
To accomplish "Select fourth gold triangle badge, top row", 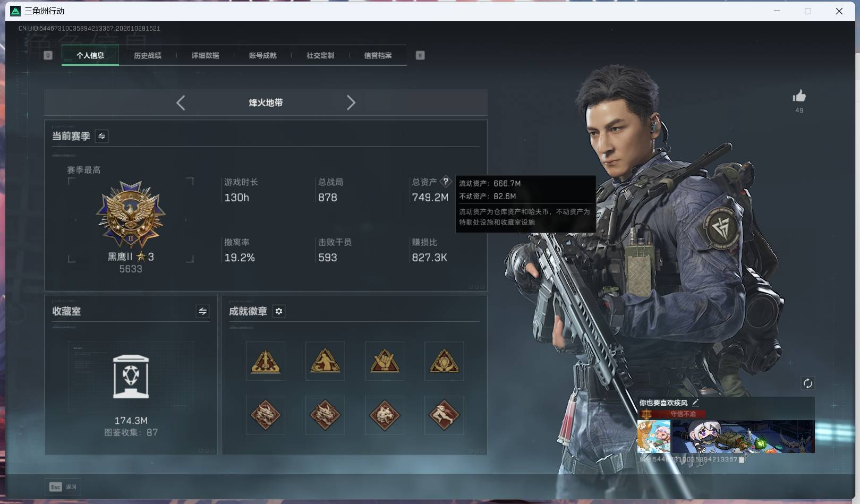I will point(444,361).
